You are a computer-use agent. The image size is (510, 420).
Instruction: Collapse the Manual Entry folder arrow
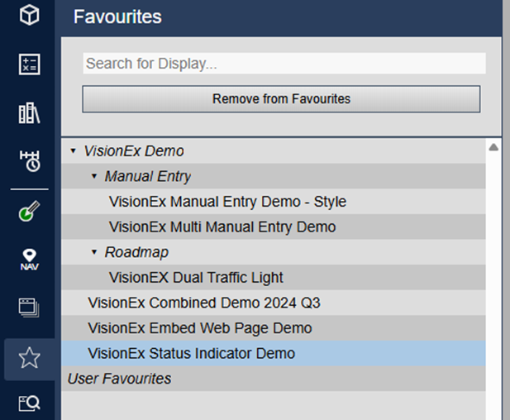click(94, 176)
